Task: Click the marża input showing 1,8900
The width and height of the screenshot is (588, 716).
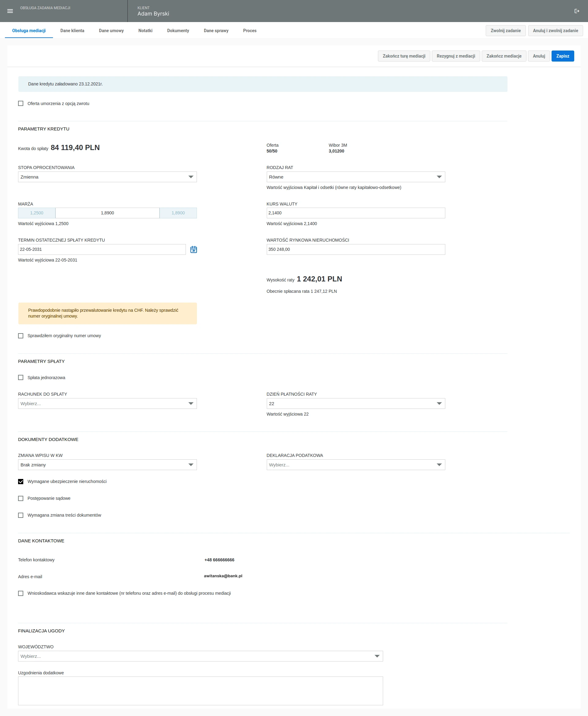Action: click(107, 213)
